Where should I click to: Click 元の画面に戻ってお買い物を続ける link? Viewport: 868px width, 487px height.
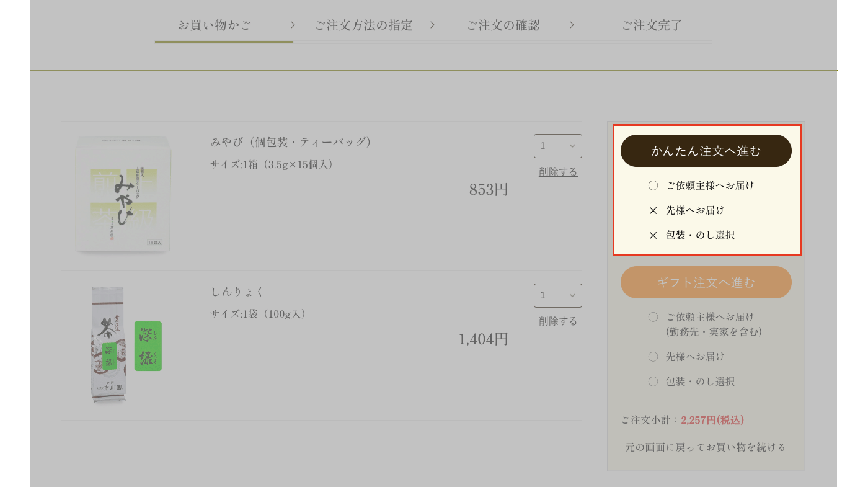click(706, 447)
